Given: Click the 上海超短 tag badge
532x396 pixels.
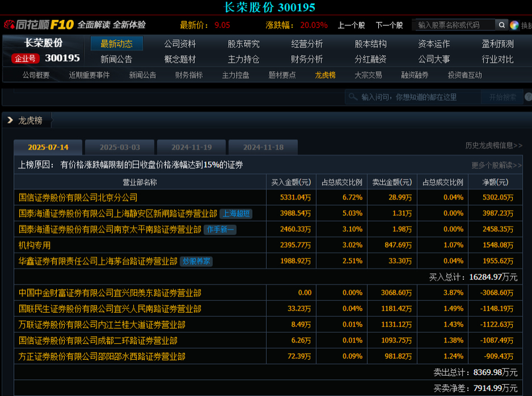Looking at the screenshot, I should click(x=236, y=213).
